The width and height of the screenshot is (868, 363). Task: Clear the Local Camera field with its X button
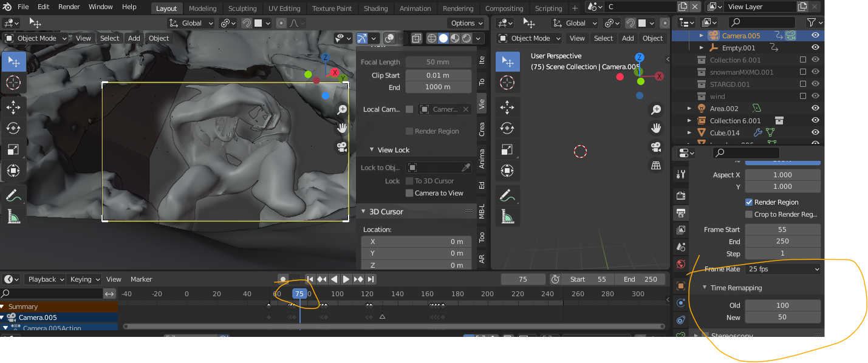pyautogui.click(x=465, y=109)
